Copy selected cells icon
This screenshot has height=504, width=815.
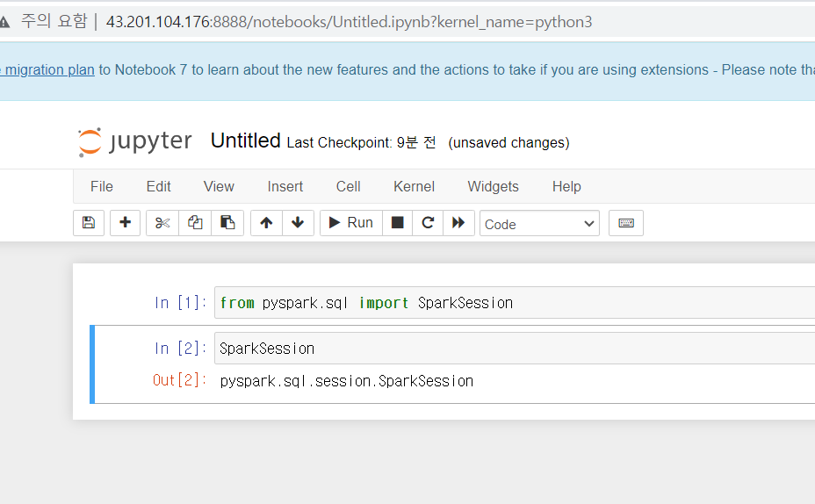(195, 223)
